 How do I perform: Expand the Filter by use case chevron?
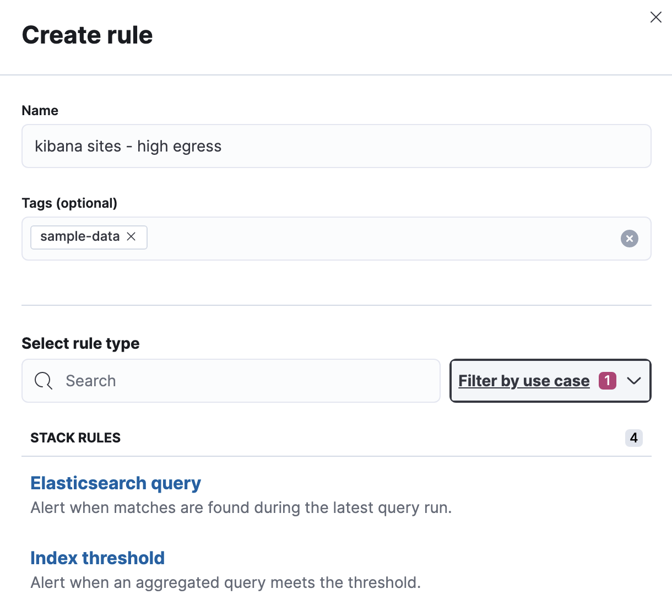[634, 381]
